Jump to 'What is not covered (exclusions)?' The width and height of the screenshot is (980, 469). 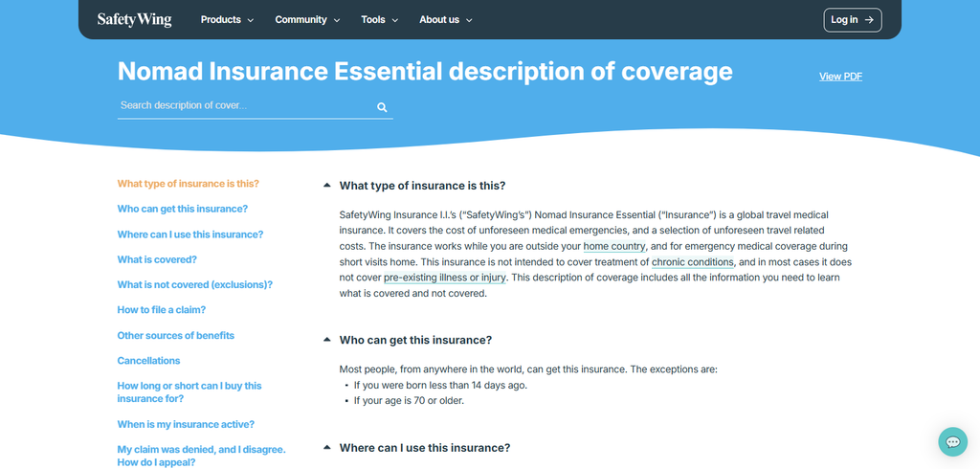point(195,284)
